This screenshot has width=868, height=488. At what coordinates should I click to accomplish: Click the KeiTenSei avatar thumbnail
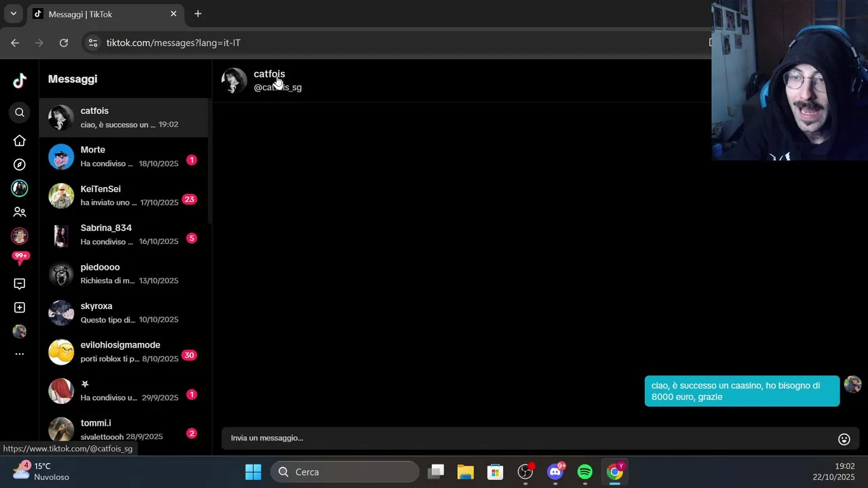point(61,196)
